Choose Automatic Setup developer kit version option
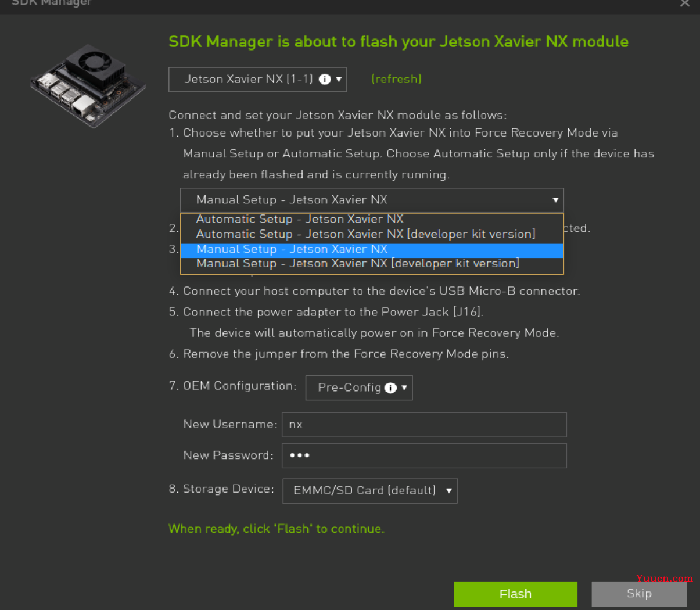The image size is (700, 610). coord(372,234)
